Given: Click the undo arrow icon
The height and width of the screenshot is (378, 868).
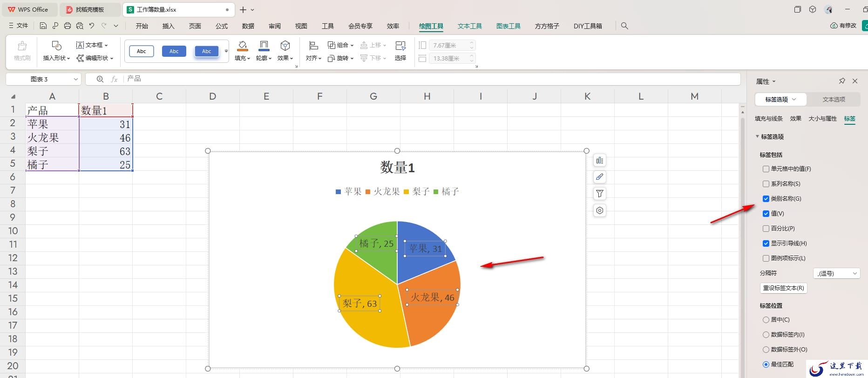Looking at the screenshot, I should pos(92,26).
